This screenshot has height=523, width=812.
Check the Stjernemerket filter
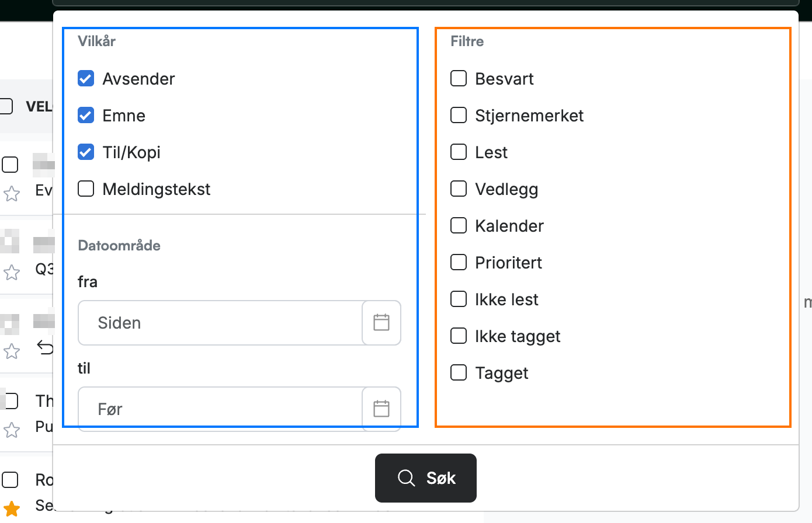point(459,115)
